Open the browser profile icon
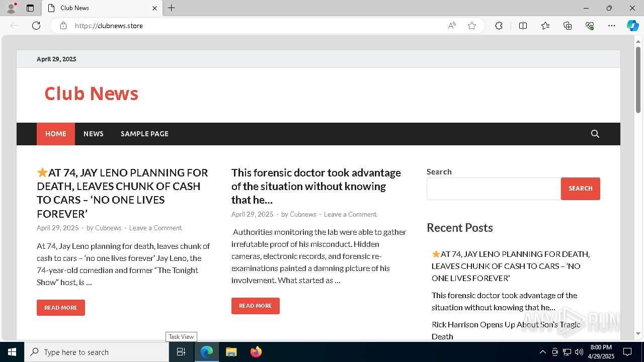 [x=11, y=8]
